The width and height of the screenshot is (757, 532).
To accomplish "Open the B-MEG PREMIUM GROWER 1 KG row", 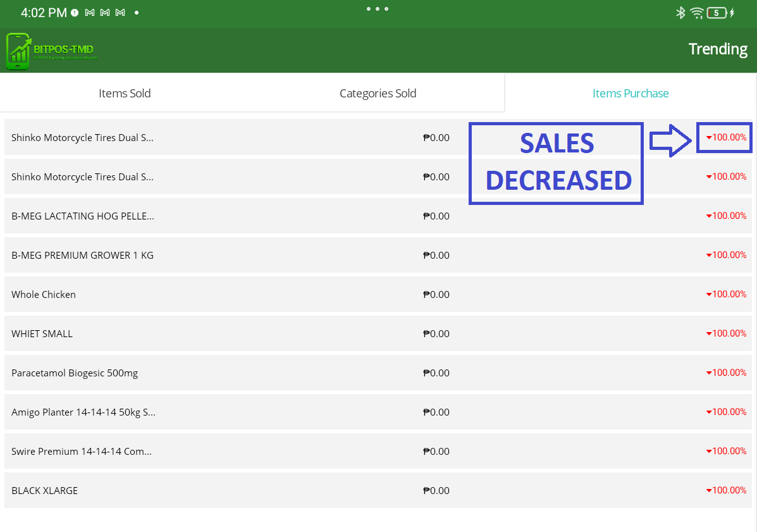I will click(82, 256).
